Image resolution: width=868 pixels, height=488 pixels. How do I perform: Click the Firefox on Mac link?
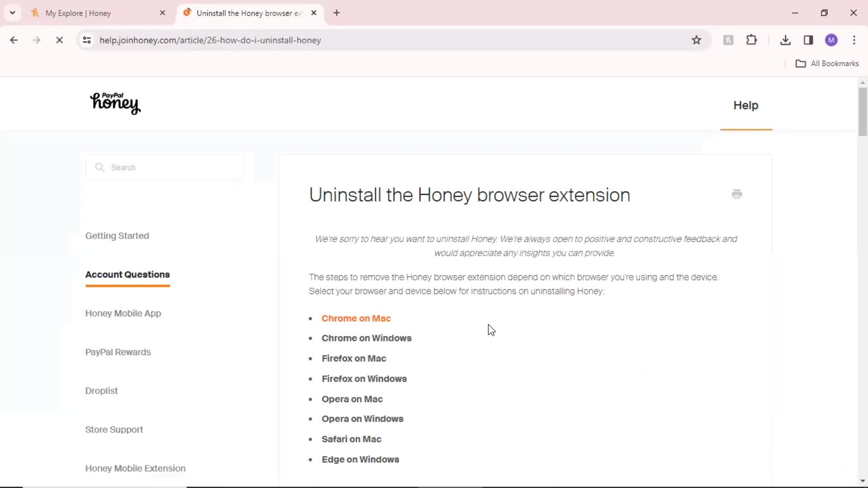pos(354,359)
